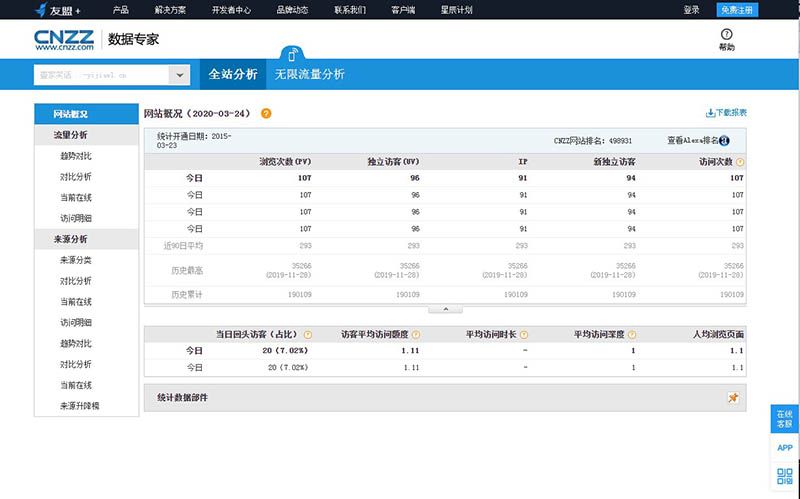Click the 查看Alexa排名 link

click(x=693, y=140)
